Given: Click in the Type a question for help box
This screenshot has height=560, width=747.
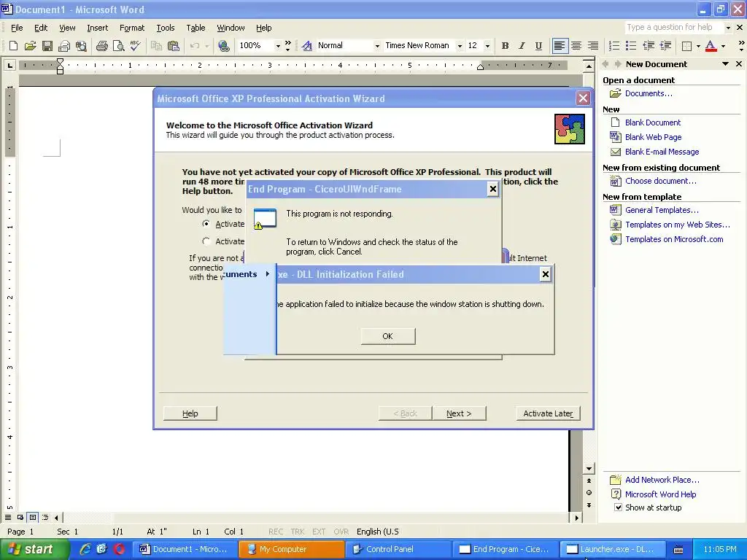Looking at the screenshot, I should pos(673,27).
